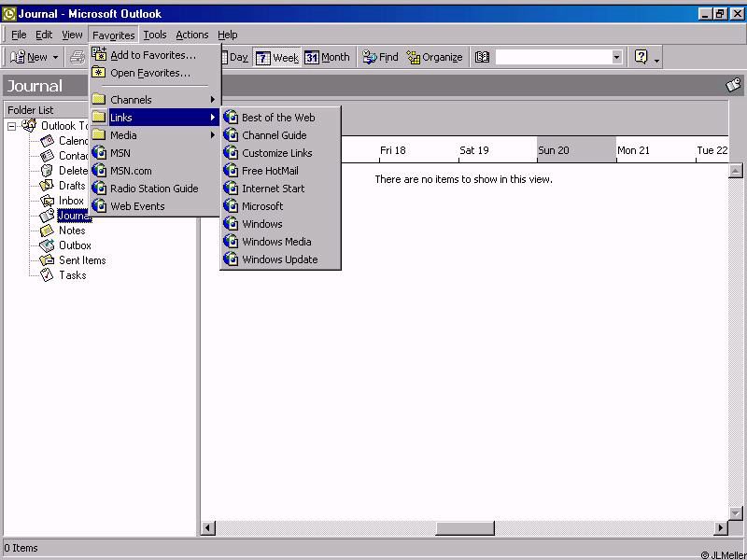Click the Outbox folder icon
The height and width of the screenshot is (560, 747).
pyautogui.click(x=47, y=245)
